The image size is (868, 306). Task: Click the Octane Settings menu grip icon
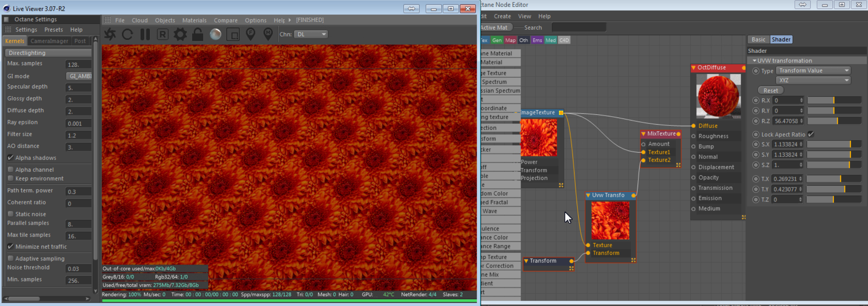click(8, 30)
